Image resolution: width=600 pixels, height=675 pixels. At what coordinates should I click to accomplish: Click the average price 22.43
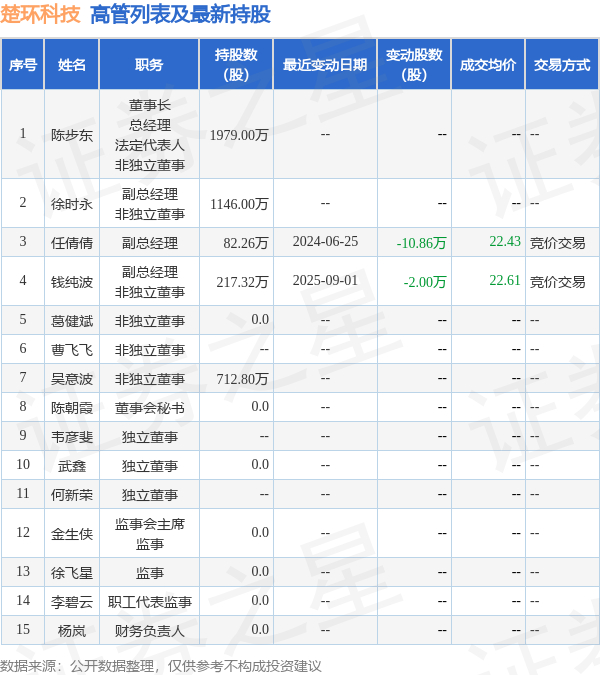(x=505, y=242)
